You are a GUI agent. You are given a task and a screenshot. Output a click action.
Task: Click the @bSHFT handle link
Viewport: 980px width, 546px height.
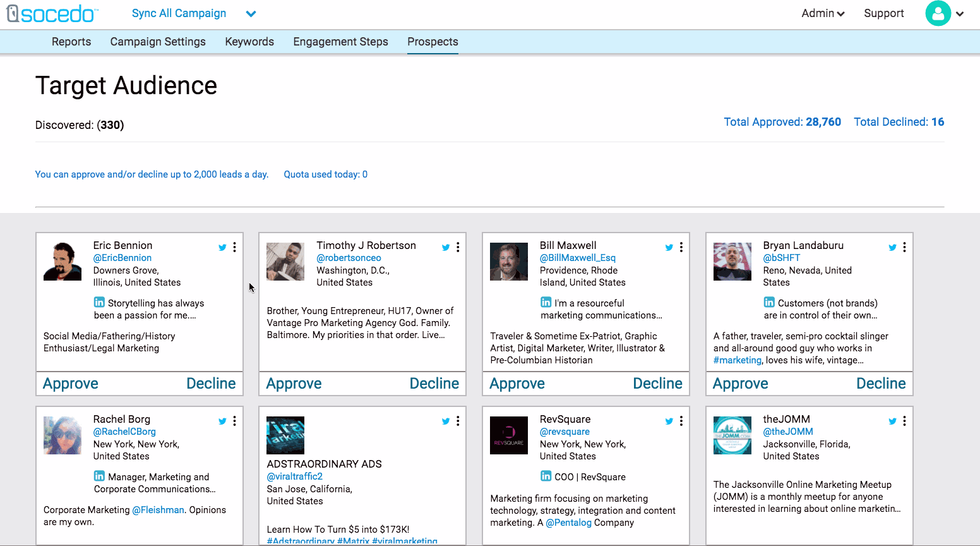point(782,258)
